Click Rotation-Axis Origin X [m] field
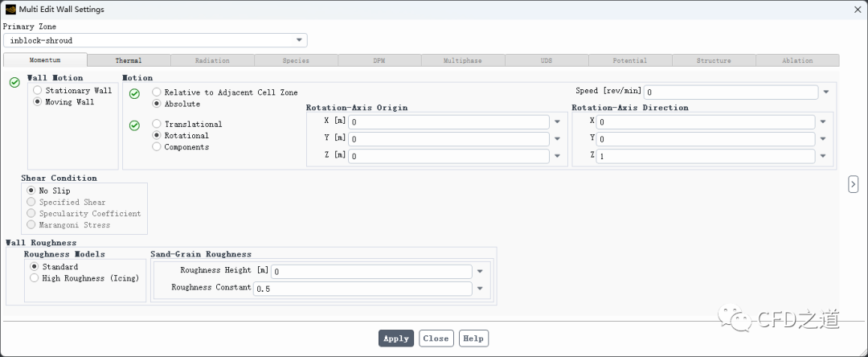Viewport: 868px width, 357px height. pyautogui.click(x=448, y=121)
